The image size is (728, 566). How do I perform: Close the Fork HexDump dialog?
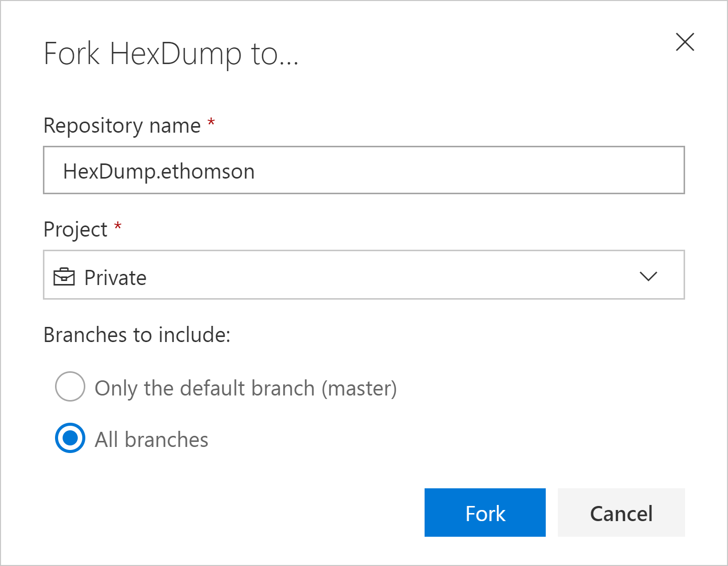685,42
